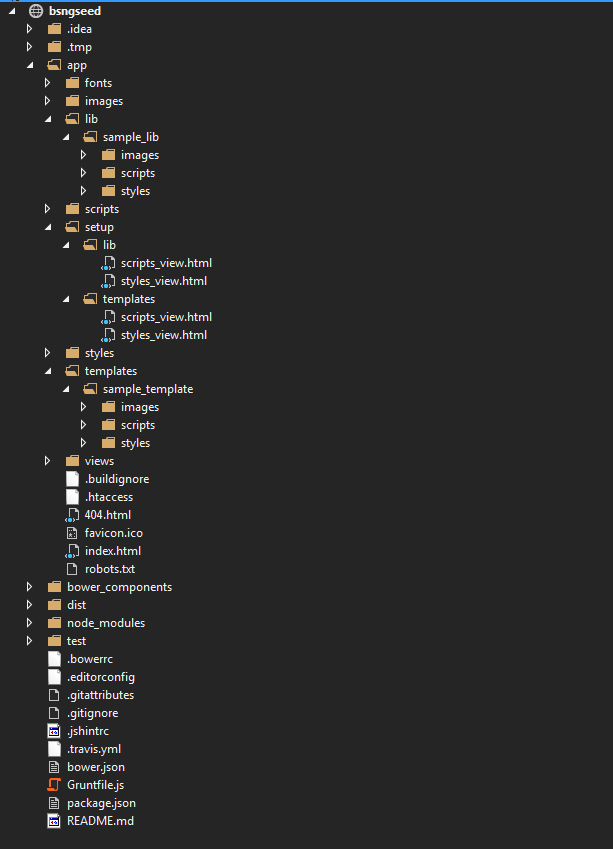
Task: Click the favicon.ico image file icon
Action: click(74, 532)
